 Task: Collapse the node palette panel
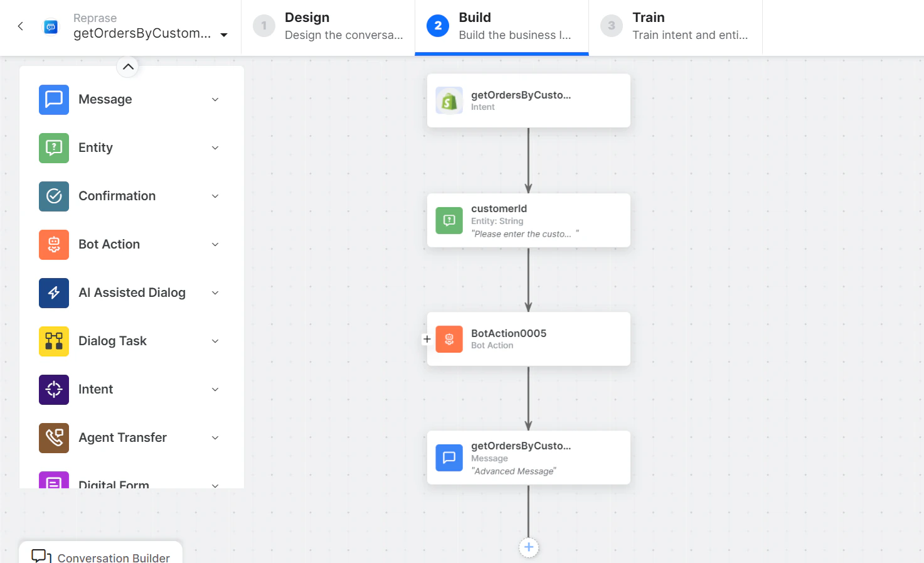coord(127,67)
